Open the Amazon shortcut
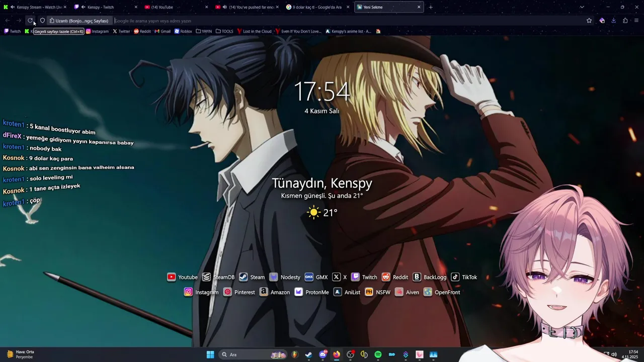 pyautogui.click(x=275, y=292)
